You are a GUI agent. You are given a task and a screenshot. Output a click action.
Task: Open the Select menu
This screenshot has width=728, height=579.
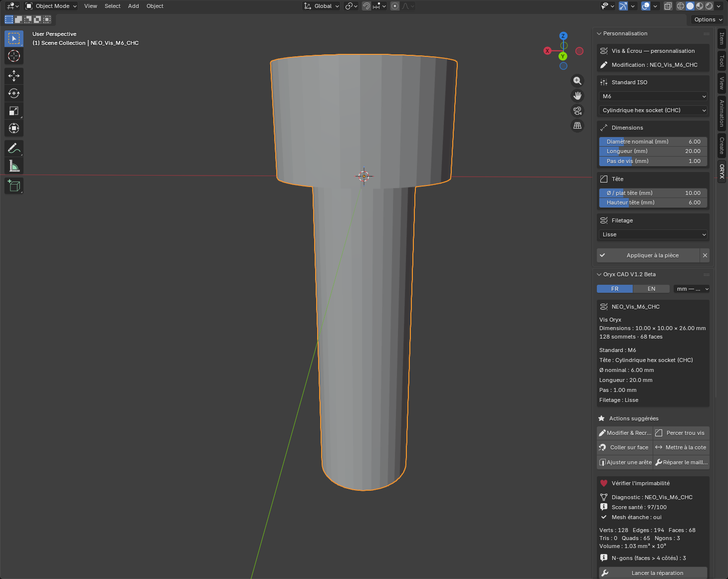point(113,6)
